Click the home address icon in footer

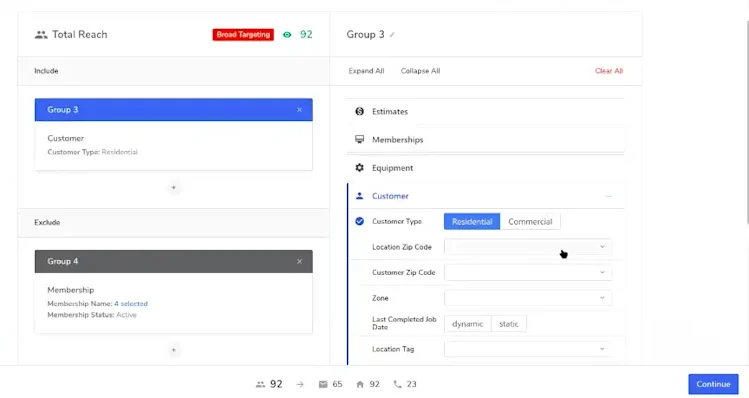click(x=360, y=384)
